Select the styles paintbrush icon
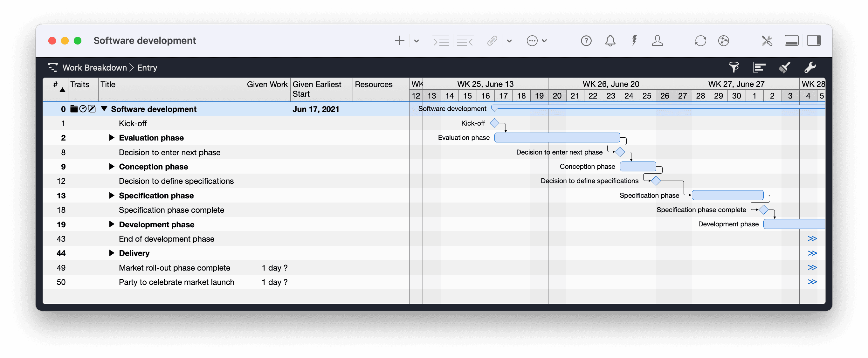 (784, 67)
